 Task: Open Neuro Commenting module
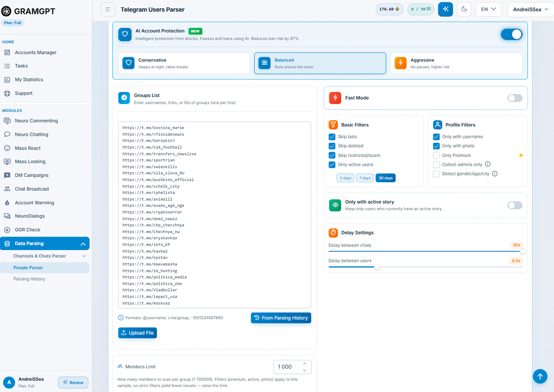[36, 120]
